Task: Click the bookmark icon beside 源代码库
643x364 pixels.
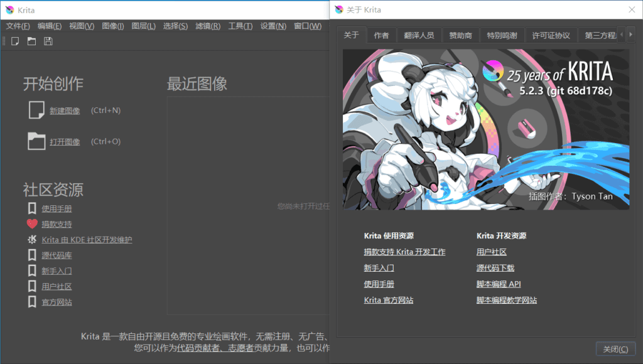Action: point(32,255)
